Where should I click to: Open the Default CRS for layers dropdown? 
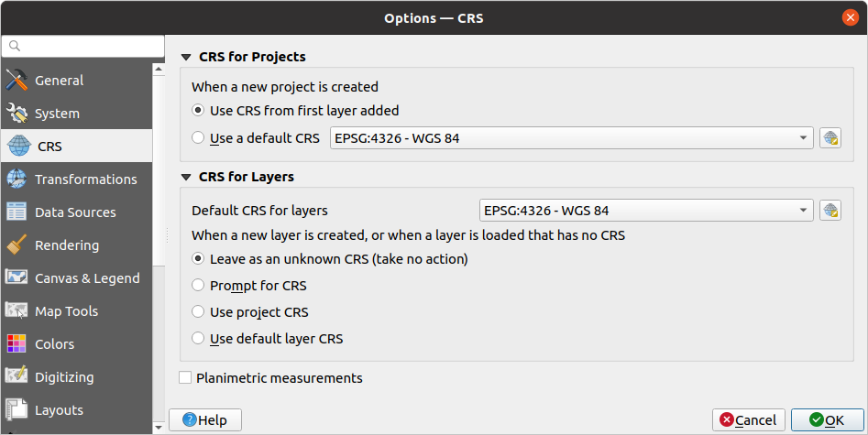pyautogui.click(x=646, y=211)
